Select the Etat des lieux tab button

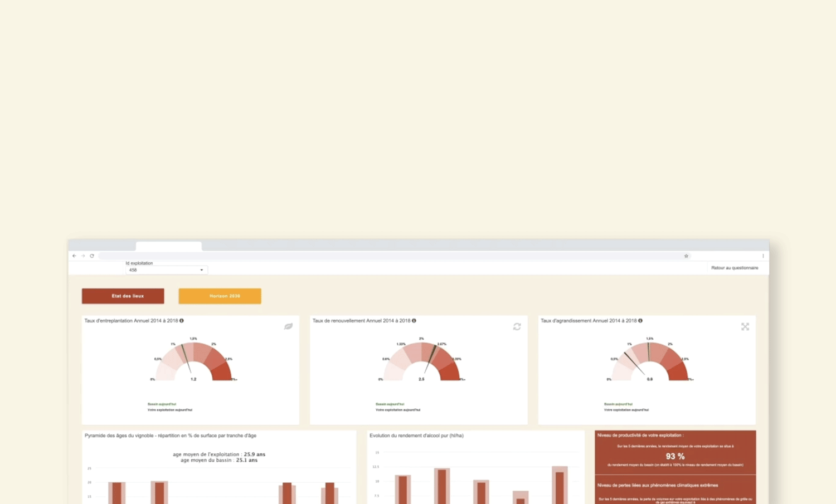tap(123, 296)
